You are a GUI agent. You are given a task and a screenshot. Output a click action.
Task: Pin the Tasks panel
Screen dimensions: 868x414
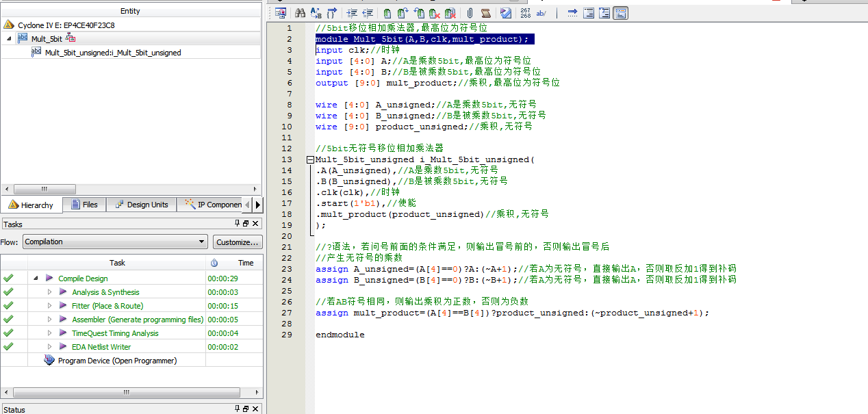tap(238, 224)
